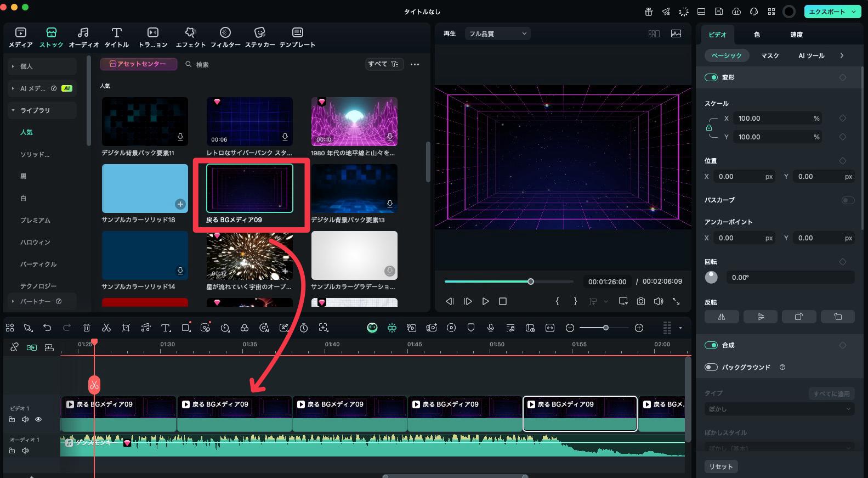Select the マスク sub-tab

[770, 55]
